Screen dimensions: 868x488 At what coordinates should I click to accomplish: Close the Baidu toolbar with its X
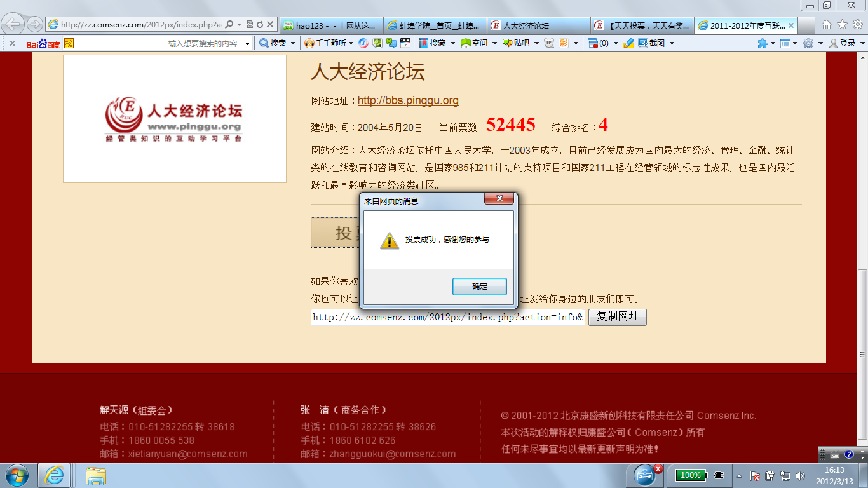coord(12,43)
